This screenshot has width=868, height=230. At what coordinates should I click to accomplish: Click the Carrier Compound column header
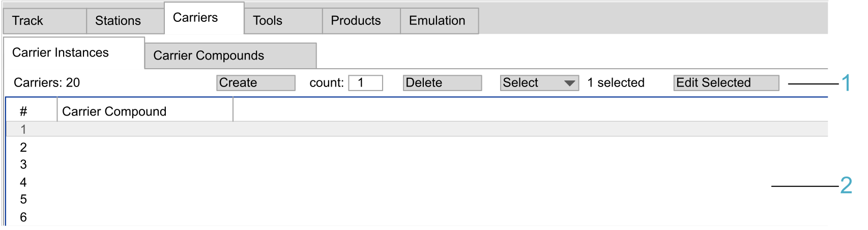tap(144, 111)
